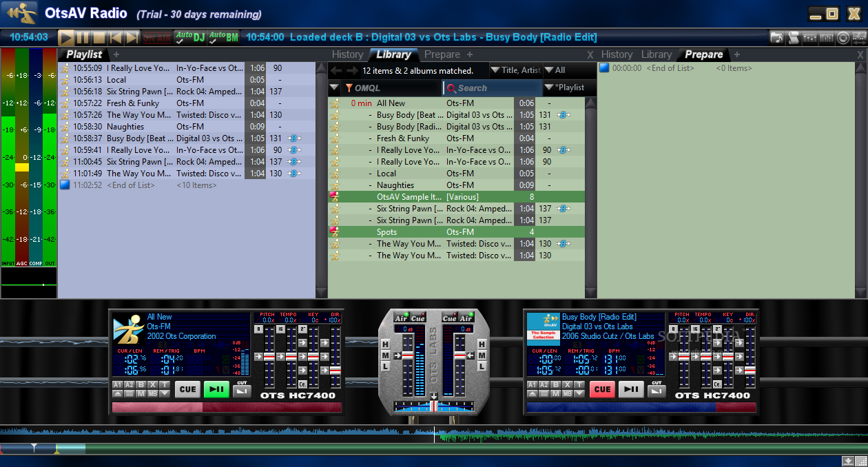Add a new tab in the right pane
Screen dimensions: 868x467
[737, 54]
